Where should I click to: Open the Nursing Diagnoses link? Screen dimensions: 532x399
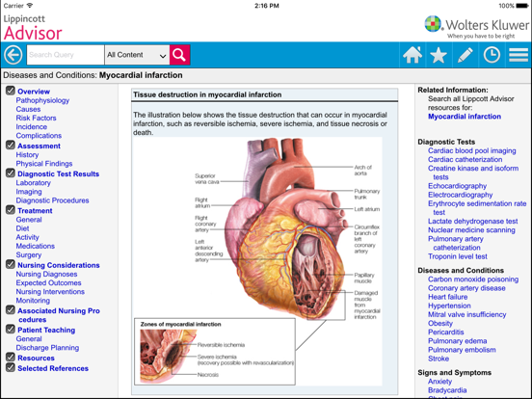tap(46, 274)
